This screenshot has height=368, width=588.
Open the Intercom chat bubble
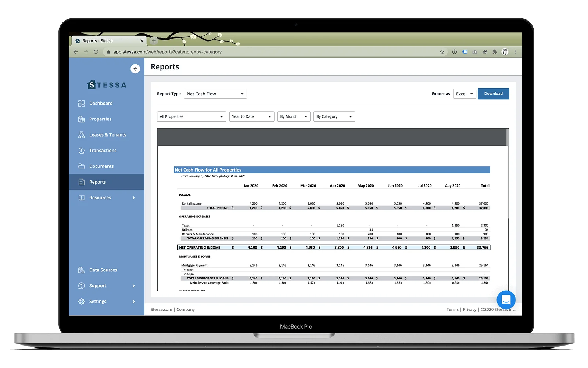coord(506,300)
